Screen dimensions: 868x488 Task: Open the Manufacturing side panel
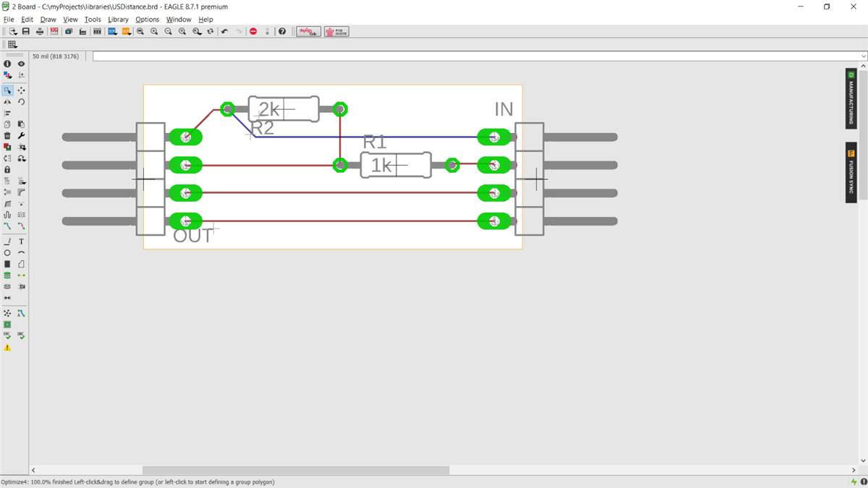(851, 98)
